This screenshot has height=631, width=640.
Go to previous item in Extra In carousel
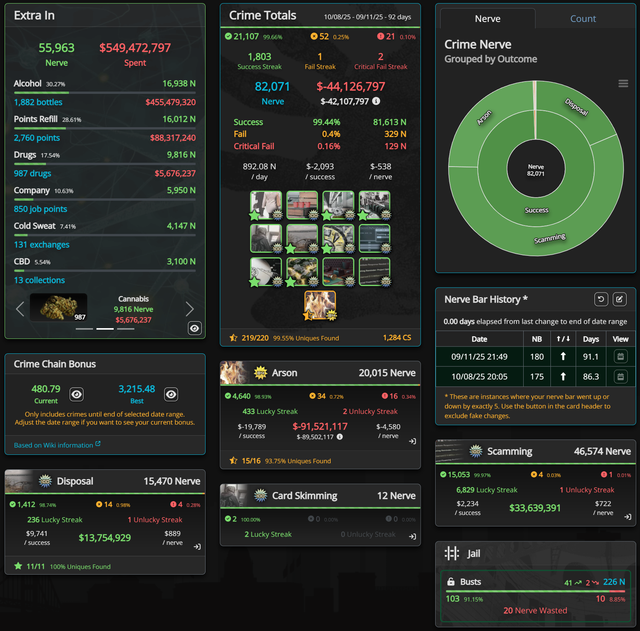[20, 309]
